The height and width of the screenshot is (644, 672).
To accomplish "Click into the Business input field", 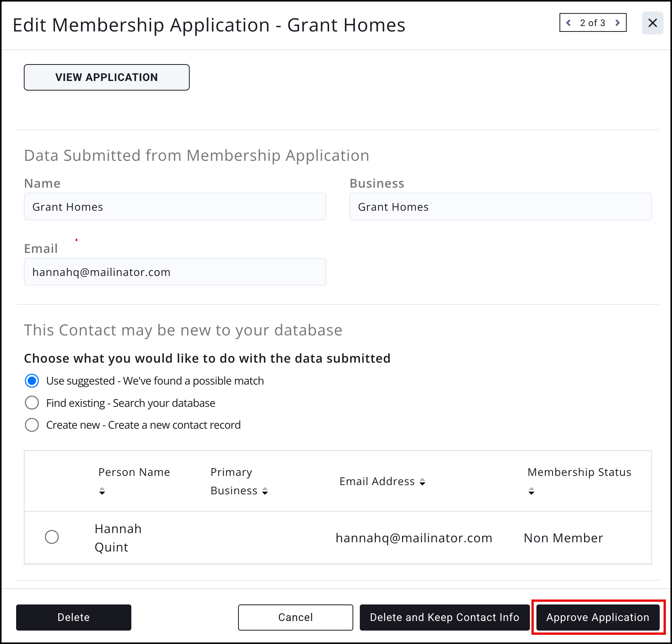I will click(x=500, y=206).
